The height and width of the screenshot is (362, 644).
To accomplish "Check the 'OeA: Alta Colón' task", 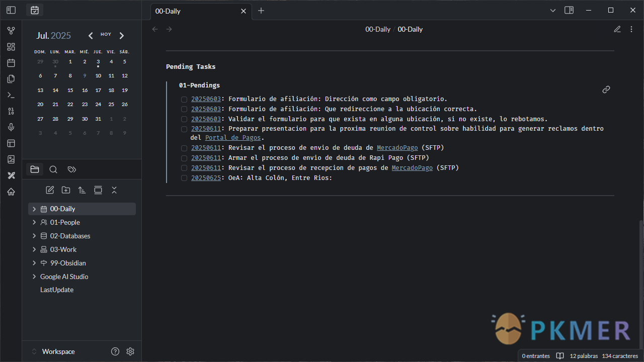I will click(x=184, y=178).
